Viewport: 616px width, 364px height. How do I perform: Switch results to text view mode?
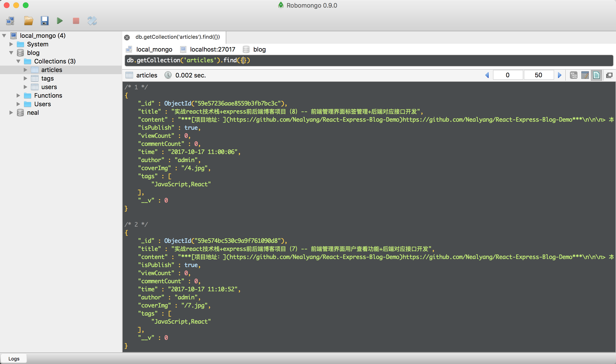(597, 75)
